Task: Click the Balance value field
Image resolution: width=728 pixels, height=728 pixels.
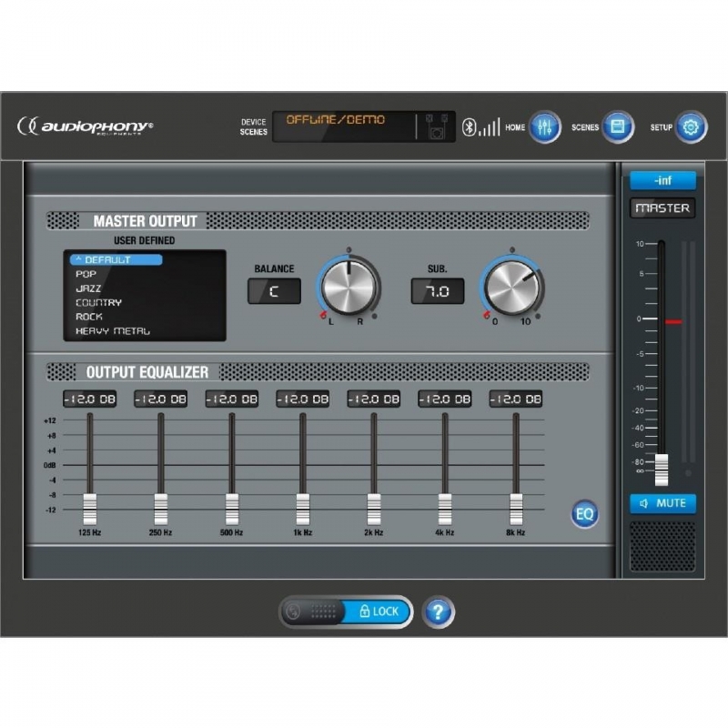Action: (x=274, y=291)
